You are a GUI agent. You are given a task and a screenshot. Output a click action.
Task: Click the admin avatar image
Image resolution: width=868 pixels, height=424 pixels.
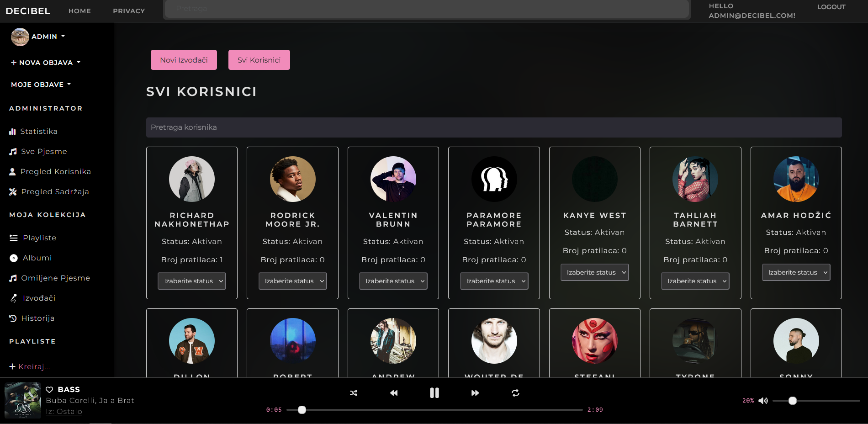pos(20,37)
